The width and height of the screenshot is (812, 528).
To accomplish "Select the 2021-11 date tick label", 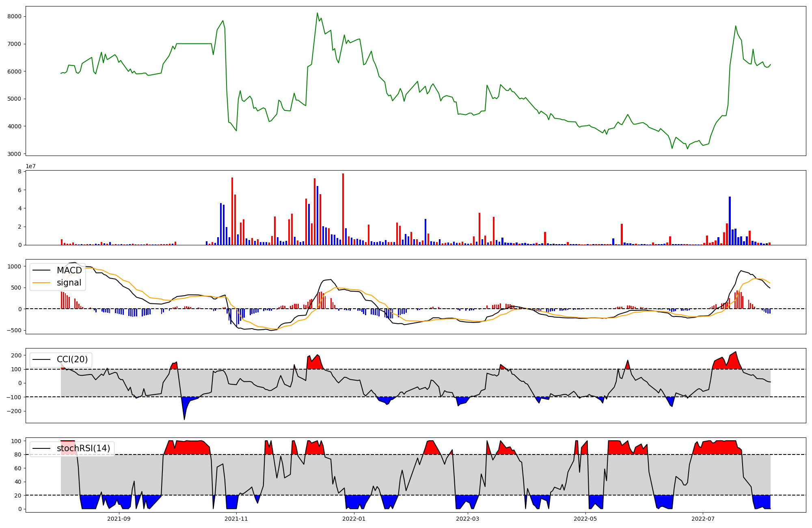I will pyautogui.click(x=236, y=519).
